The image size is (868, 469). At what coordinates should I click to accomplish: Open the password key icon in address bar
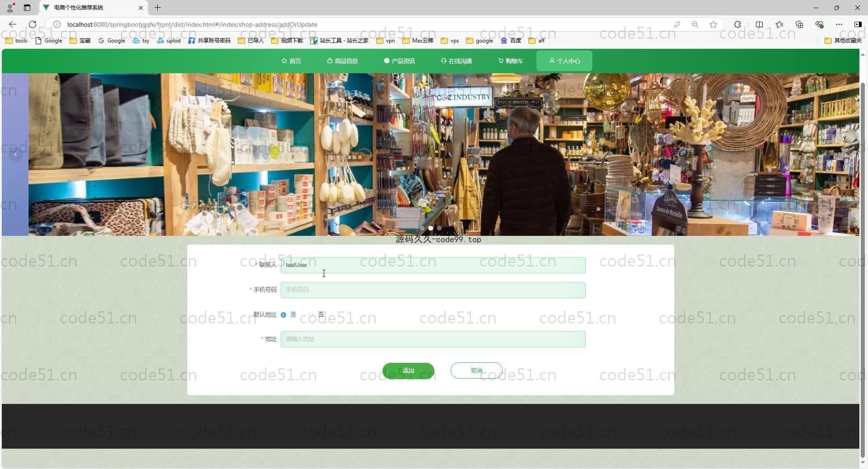click(677, 24)
